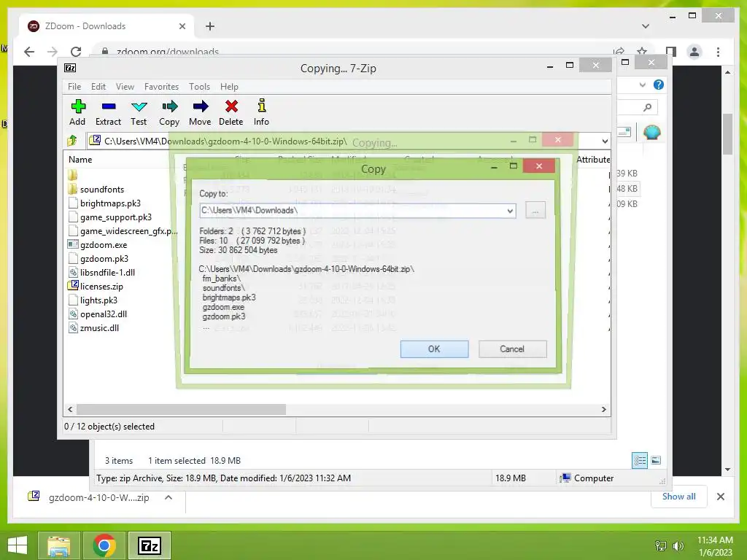
Task: Select the soundfonts folder
Action: click(x=102, y=190)
